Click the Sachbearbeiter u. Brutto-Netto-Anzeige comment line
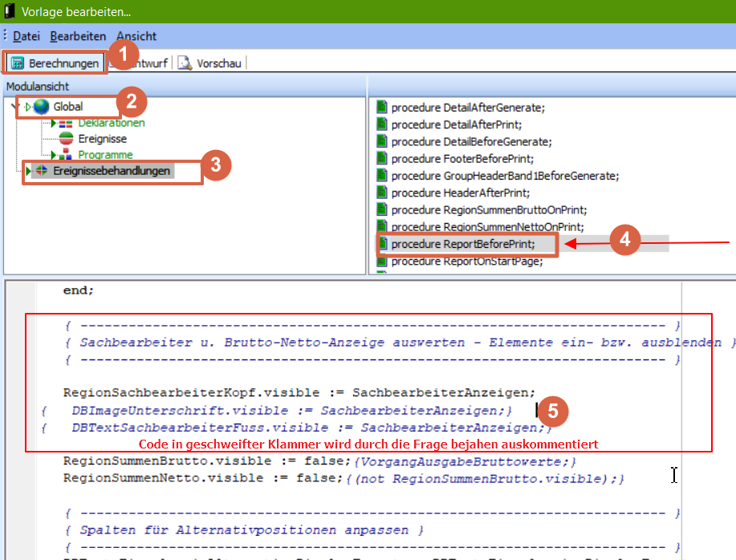Viewport: 736px width, 560px height. coord(400,343)
